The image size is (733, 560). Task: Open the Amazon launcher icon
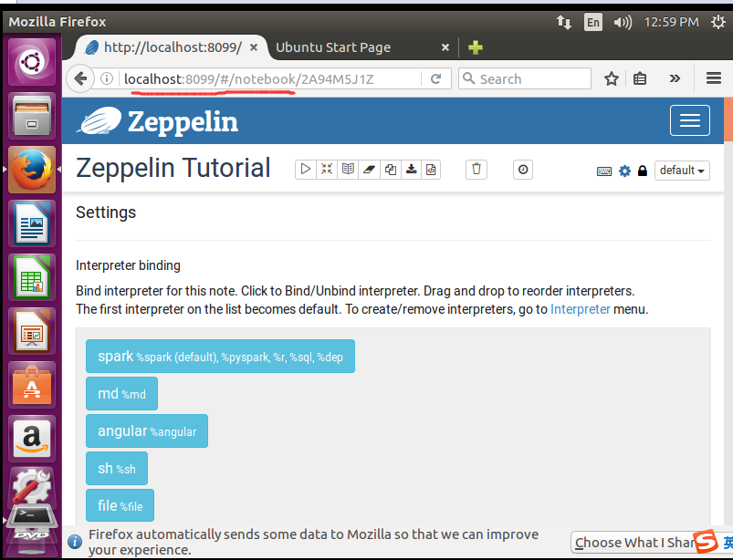click(32, 439)
